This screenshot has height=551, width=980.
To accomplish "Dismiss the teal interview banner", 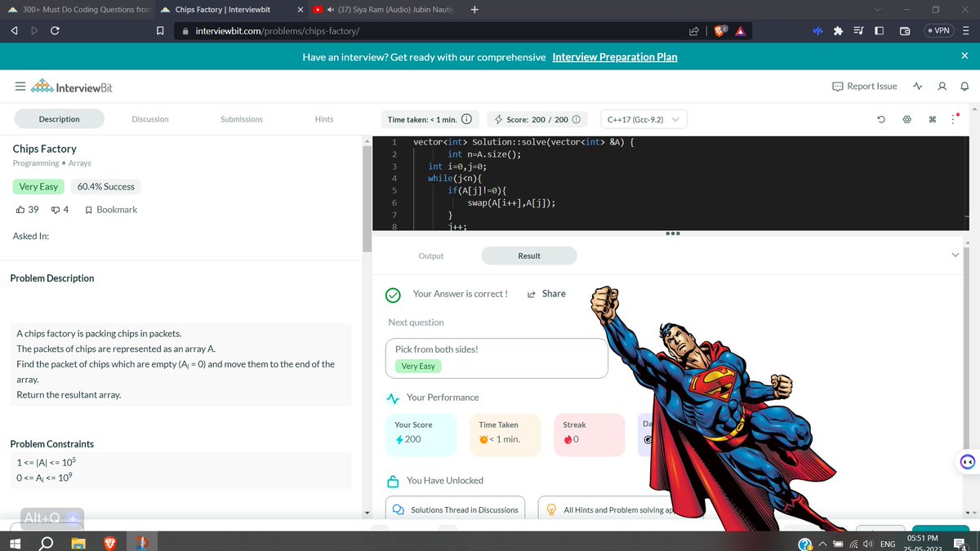I will click(x=964, y=56).
